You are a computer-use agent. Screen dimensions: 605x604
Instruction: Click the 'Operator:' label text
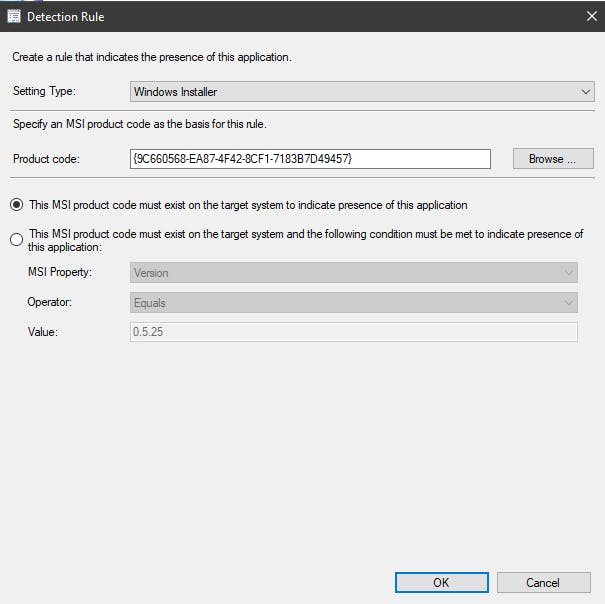[x=50, y=302]
